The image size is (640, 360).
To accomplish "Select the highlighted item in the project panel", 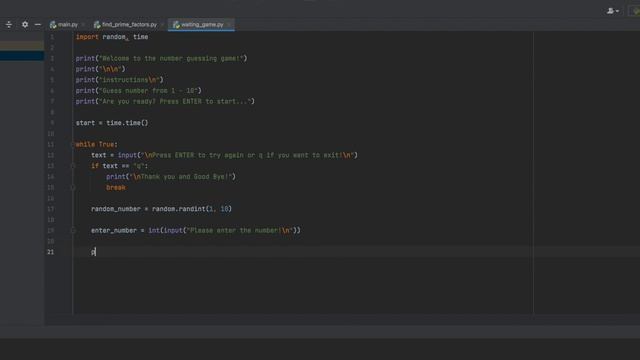I will click(22, 56).
